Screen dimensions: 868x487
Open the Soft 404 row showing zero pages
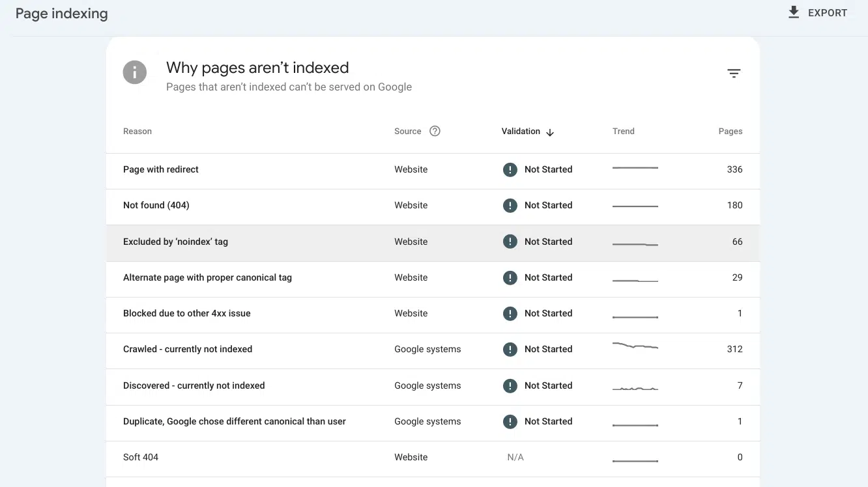(x=141, y=456)
